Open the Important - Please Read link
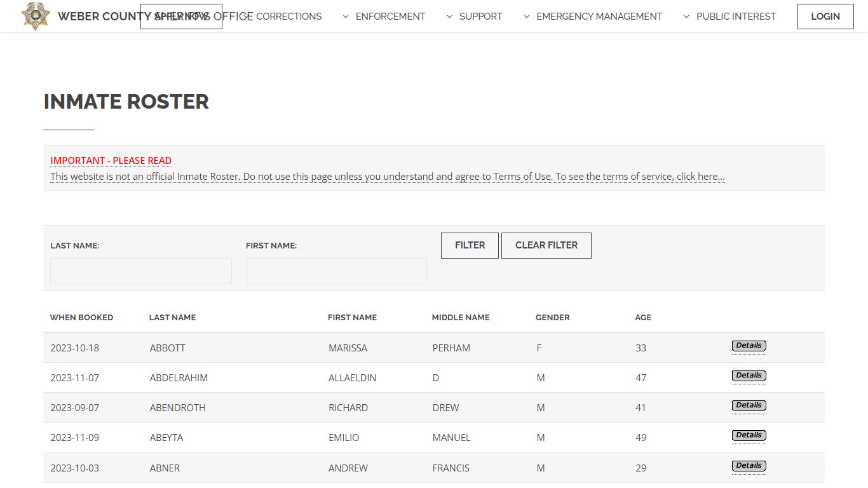 (111, 161)
